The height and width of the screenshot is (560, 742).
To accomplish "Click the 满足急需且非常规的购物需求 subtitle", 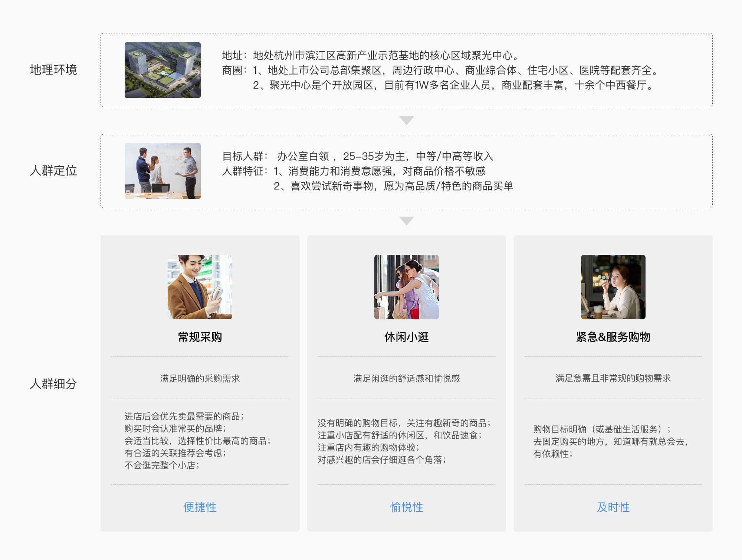I will pyautogui.click(x=613, y=378).
